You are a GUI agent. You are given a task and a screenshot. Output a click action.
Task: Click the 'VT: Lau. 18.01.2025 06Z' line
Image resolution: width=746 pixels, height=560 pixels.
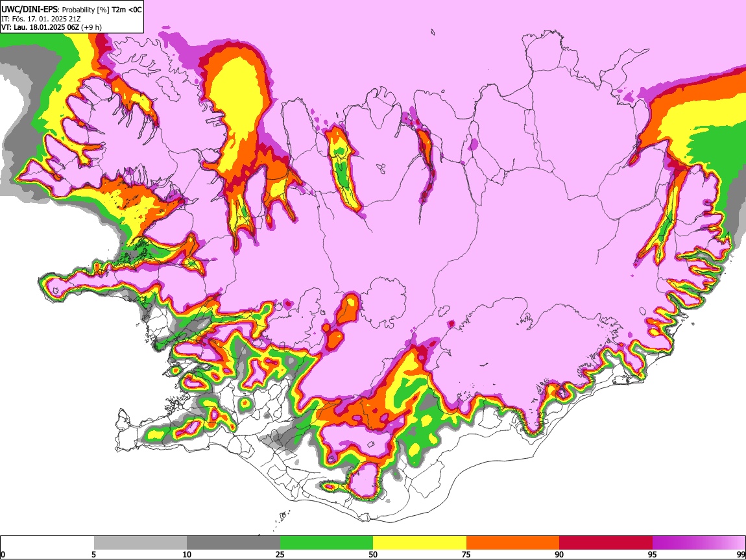[40, 27]
